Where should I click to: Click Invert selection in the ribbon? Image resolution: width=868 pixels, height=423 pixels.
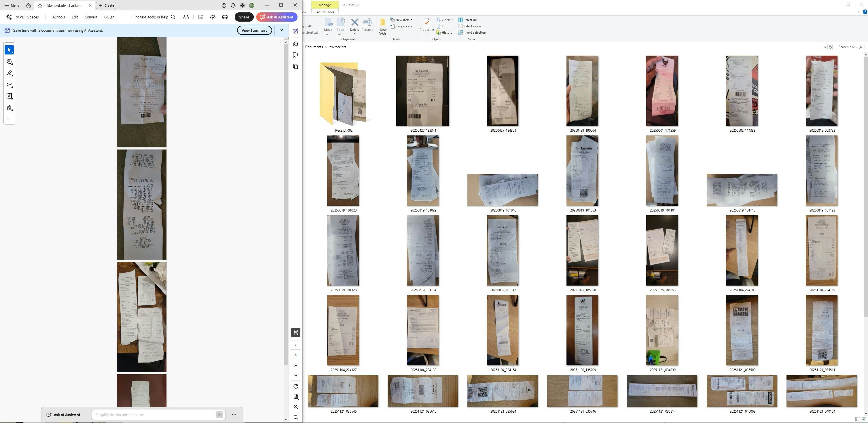[x=472, y=33]
